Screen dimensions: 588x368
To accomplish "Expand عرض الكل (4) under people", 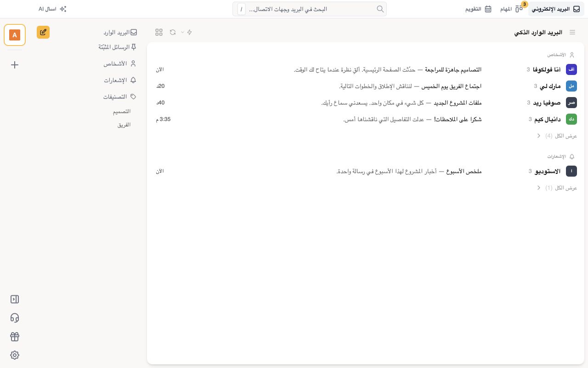I will click(x=557, y=136).
